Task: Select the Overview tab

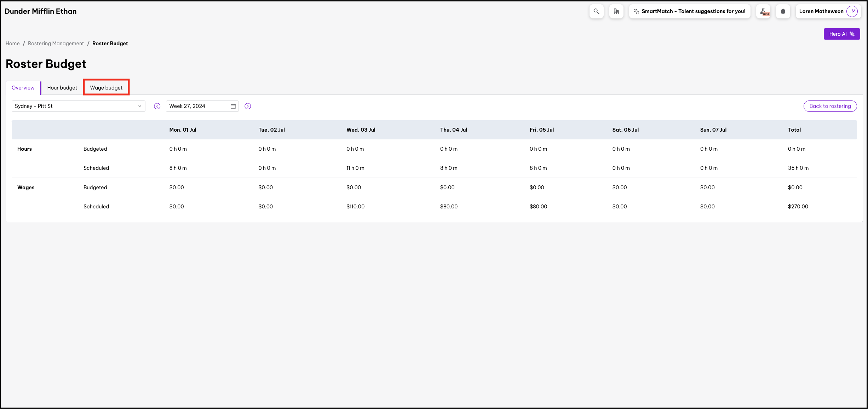Action: pos(23,88)
